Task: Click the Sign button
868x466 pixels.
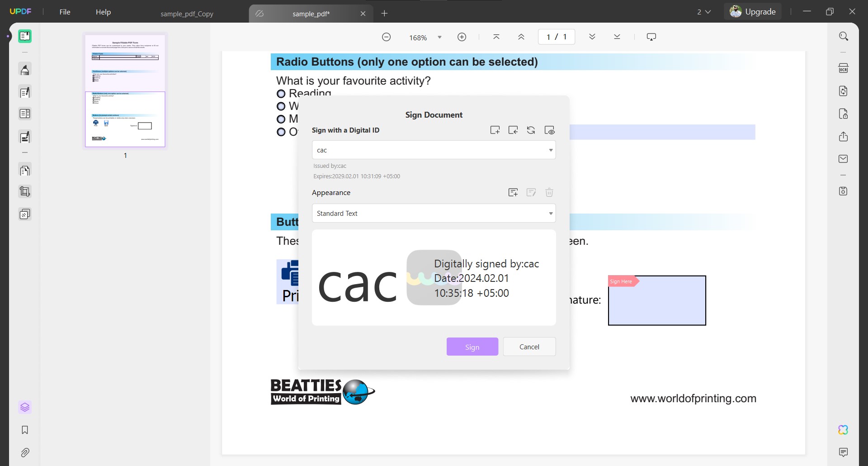Action: (472, 347)
